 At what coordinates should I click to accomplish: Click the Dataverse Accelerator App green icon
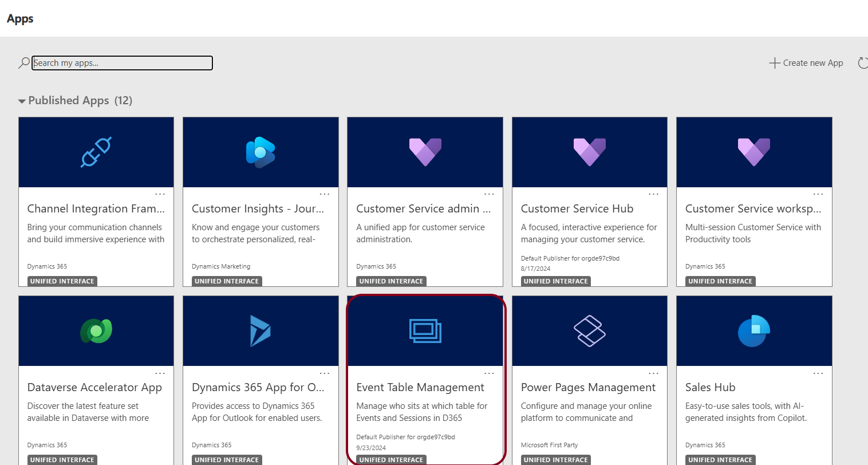tap(96, 331)
